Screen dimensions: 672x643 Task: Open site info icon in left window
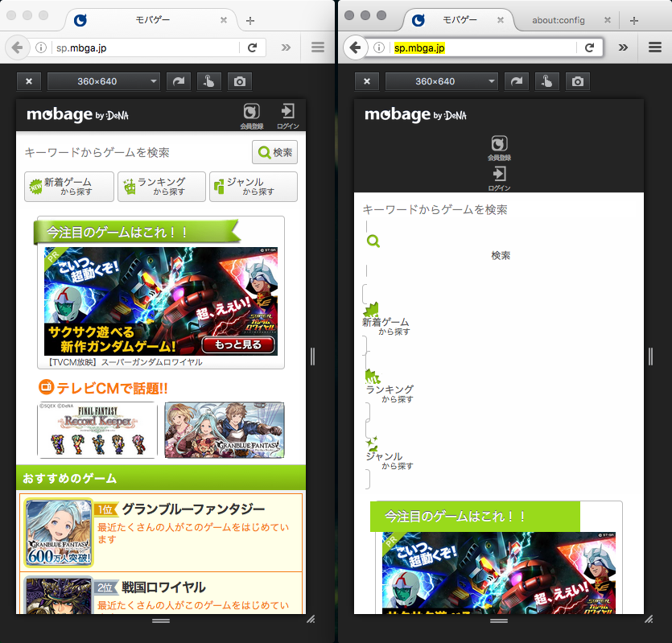pyautogui.click(x=41, y=47)
